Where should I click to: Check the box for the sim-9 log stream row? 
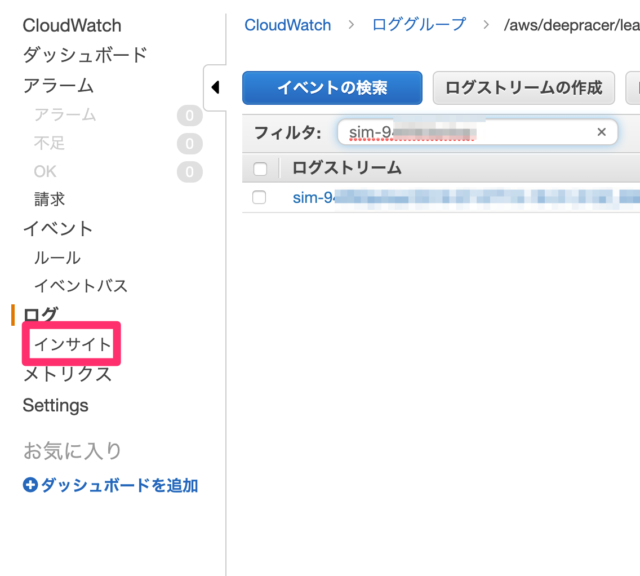(259, 197)
